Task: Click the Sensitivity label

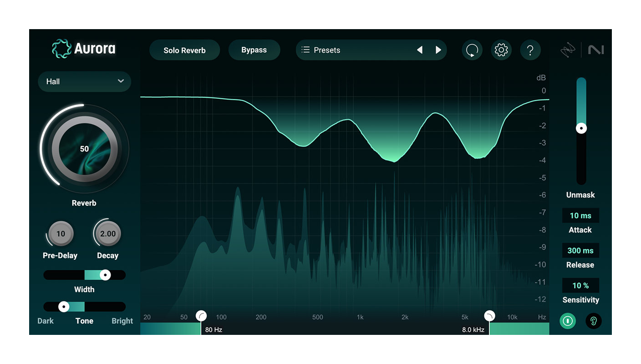Action: [580, 300]
